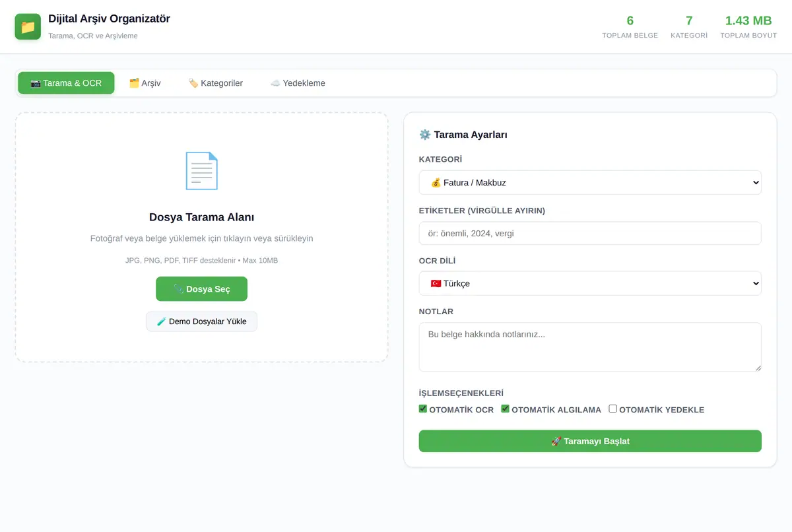The width and height of the screenshot is (792, 532).
Task: Open the Arşiv tab
Action: 145,83
